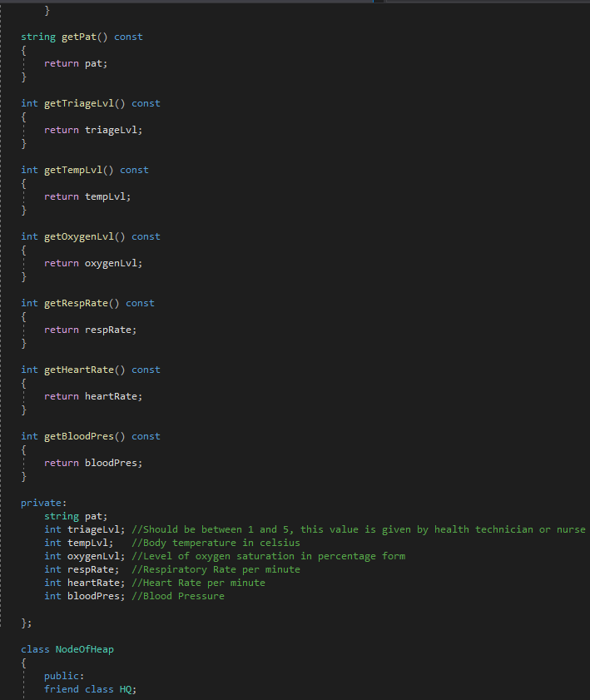Screen dimensions: 590x700
Task: Click getOxygenLvl function name
Action: (x=78, y=236)
